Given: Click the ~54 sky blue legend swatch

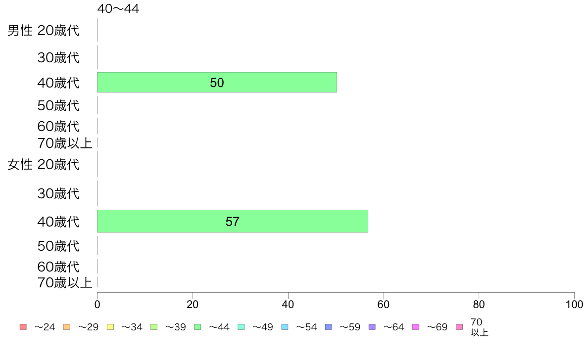Looking at the screenshot, I should point(285,327).
